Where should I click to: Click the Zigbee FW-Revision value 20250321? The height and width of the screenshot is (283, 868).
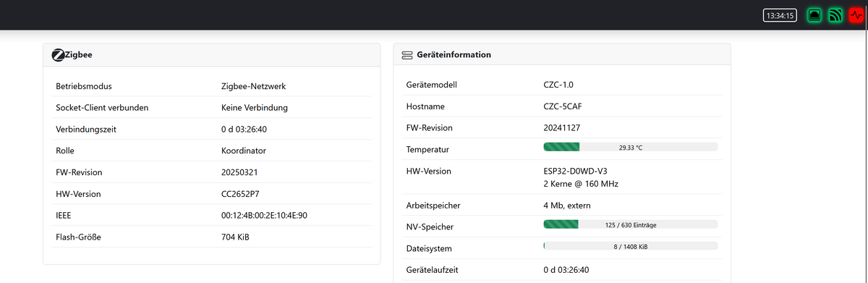click(239, 172)
